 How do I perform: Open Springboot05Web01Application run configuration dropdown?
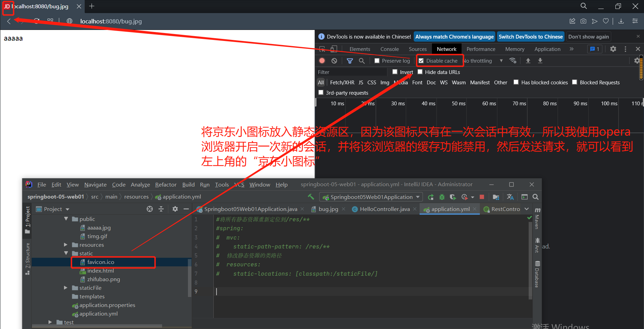click(x=371, y=197)
